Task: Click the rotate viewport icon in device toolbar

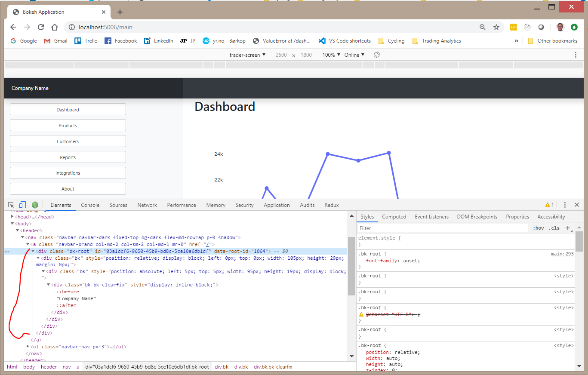Action: 377,55
